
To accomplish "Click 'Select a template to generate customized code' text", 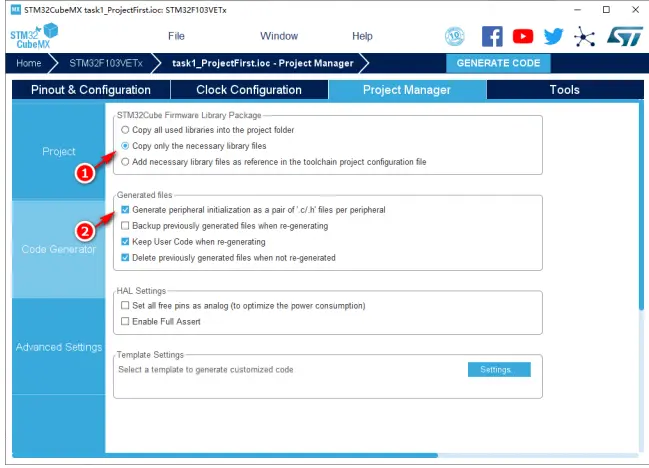I will click(206, 370).
